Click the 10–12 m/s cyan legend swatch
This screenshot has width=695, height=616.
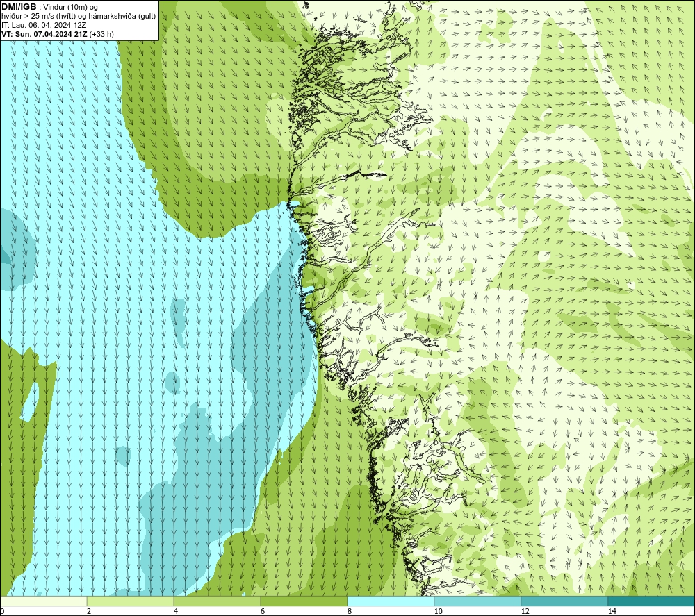(x=478, y=601)
